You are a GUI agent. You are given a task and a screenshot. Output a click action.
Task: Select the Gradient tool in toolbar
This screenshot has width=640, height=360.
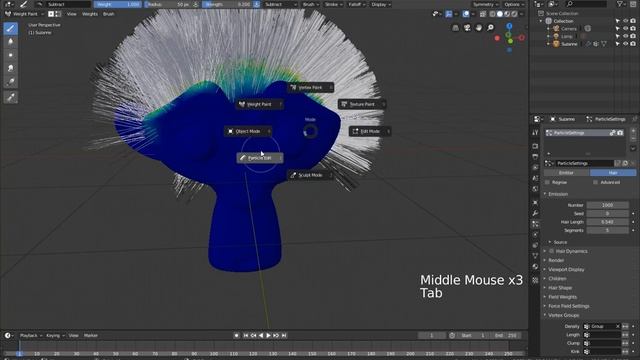tap(11, 82)
